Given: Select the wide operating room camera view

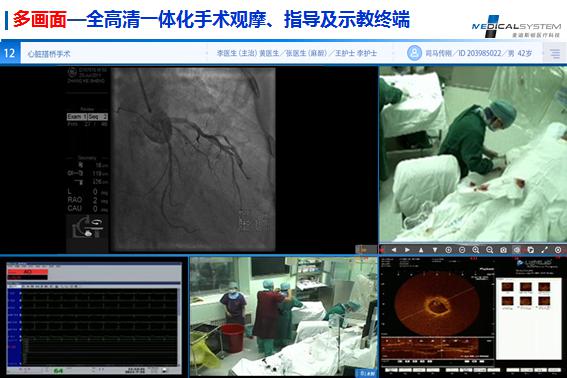Looking at the screenshot, I should click(284, 317).
